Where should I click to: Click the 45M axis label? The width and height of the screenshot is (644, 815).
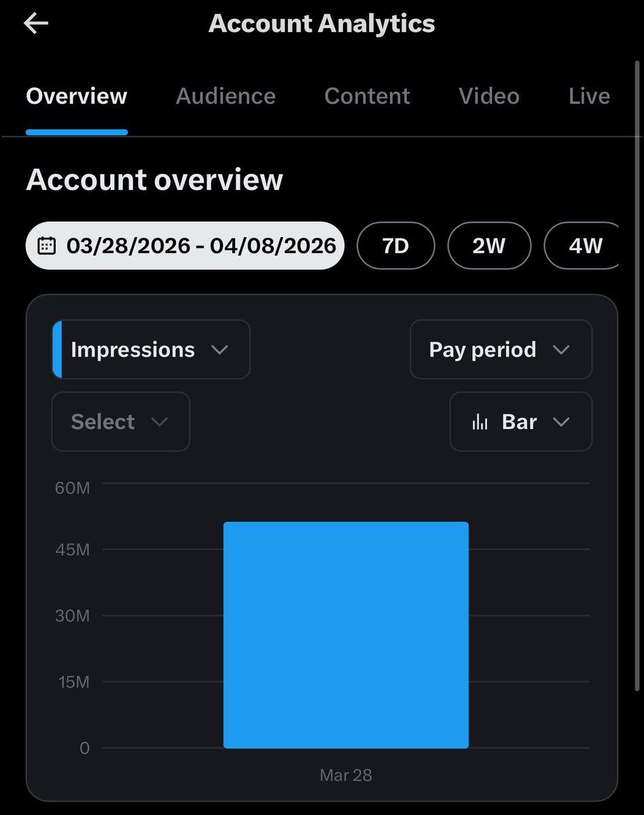coord(72,549)
